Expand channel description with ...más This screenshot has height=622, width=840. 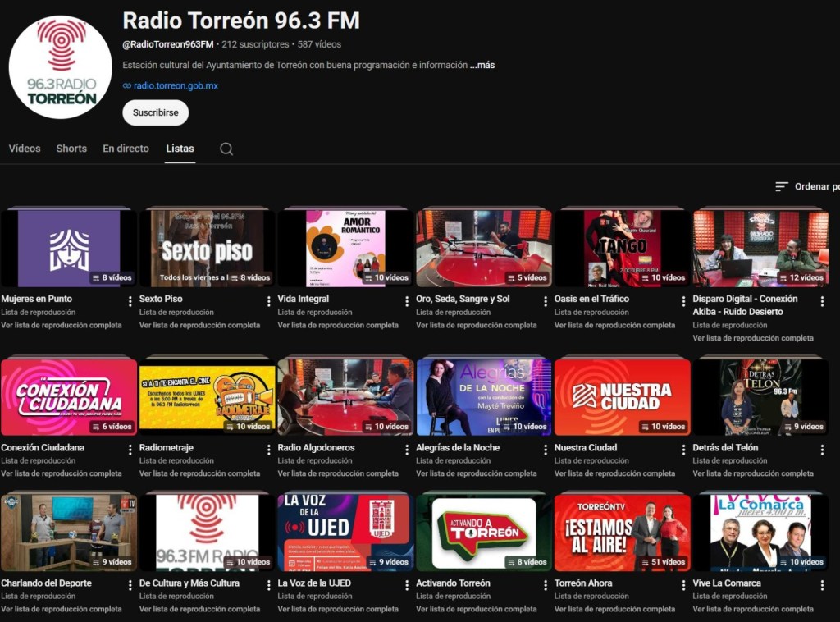[x=482, y=65]
